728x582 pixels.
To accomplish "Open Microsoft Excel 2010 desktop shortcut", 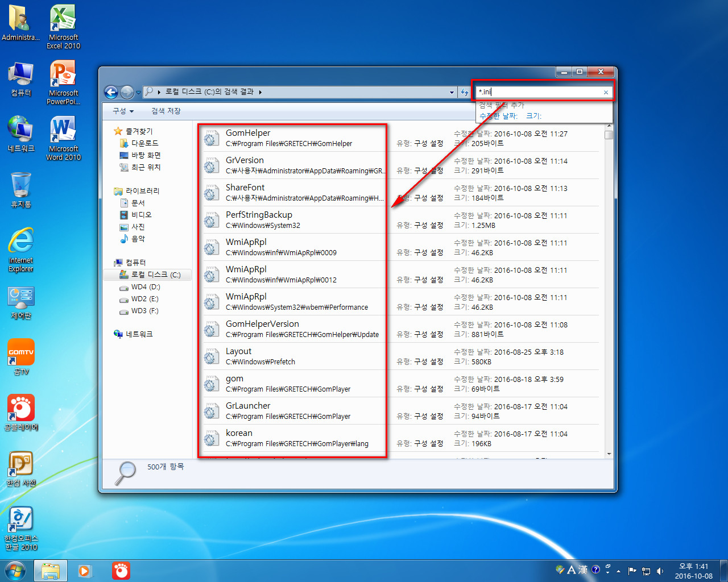I will point(63,27).
